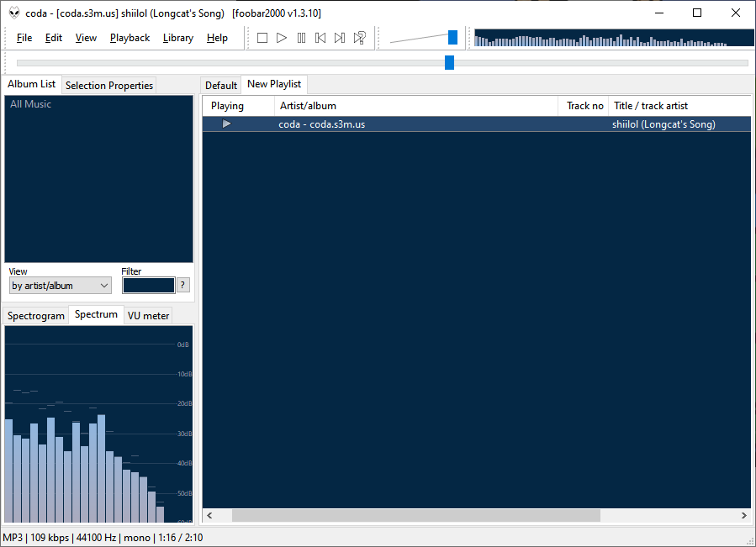The height and width of the screenshot is (547, 756).
Task: Click the Stop playback button
Action: tap(262, 38)
